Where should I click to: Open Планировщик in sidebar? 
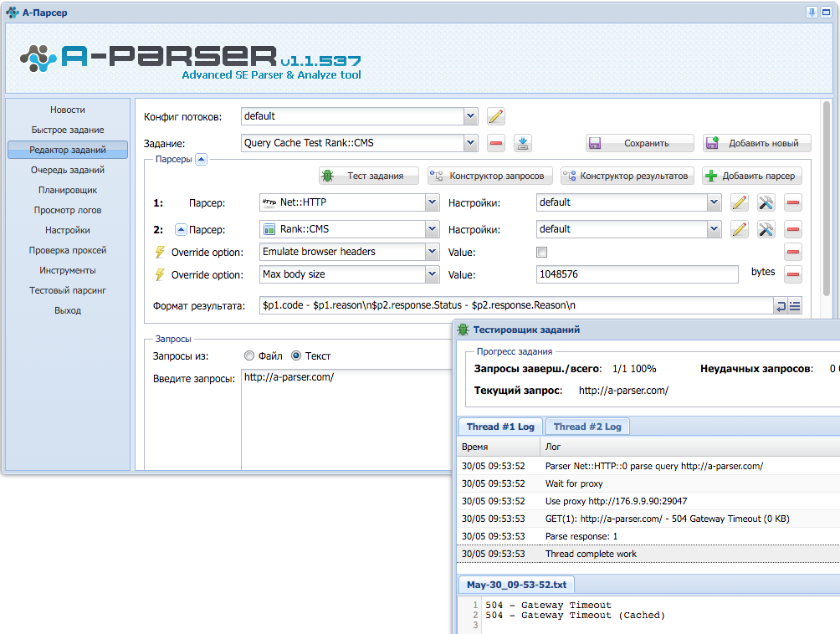(68, 190)
